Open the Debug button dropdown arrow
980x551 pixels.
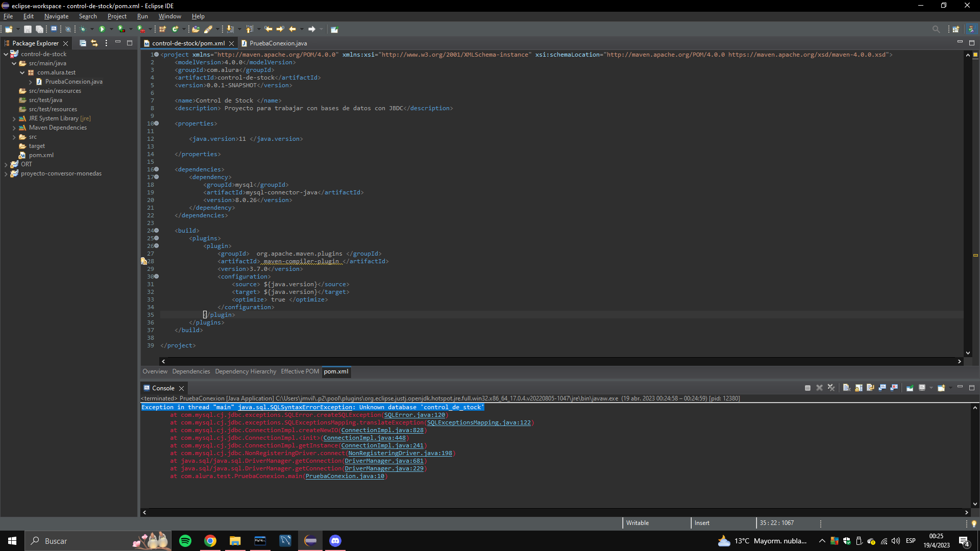[92, 29]
